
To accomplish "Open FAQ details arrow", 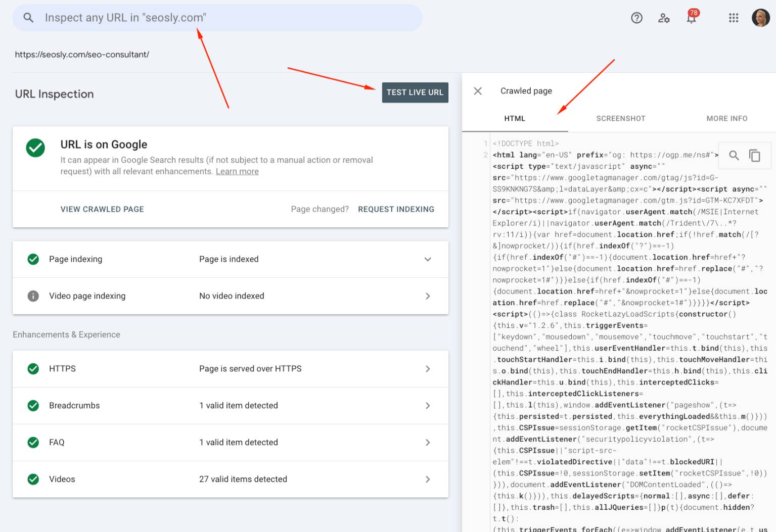I will pyautogui.click(x=428, y=443).
